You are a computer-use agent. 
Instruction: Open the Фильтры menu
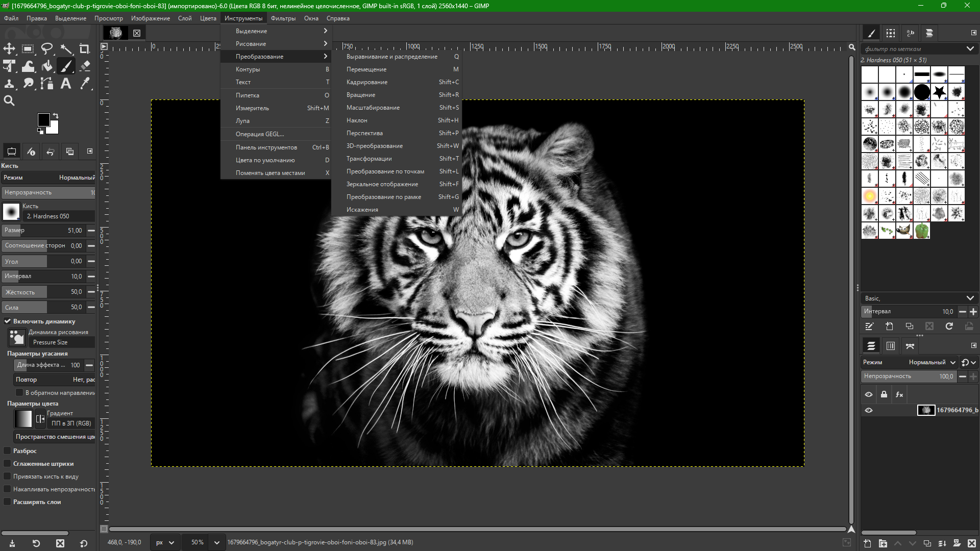pos(283,18)
